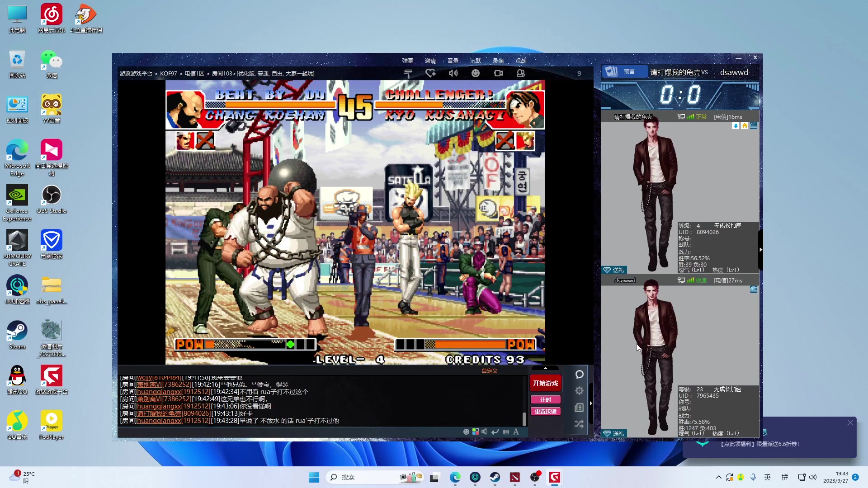Click the small arrow right of shuffle column
The height and width of the screenshot is (488, 868).
pos(591,403)
